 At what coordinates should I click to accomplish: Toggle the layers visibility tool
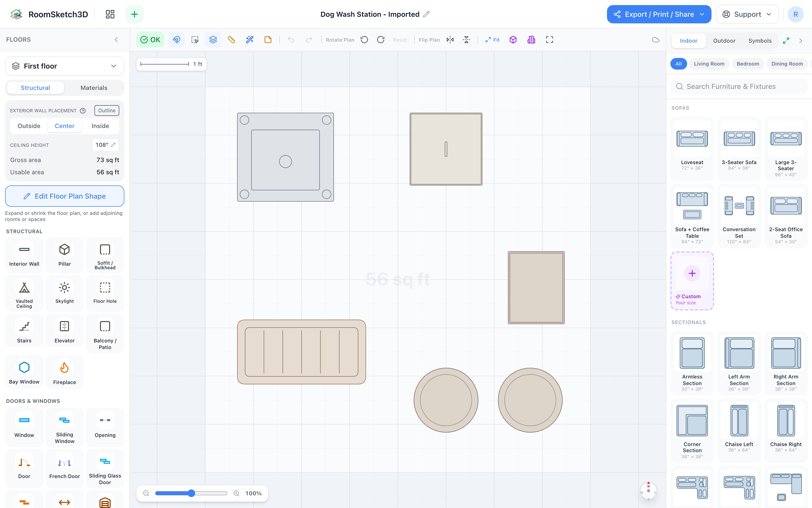coord(213,40)
